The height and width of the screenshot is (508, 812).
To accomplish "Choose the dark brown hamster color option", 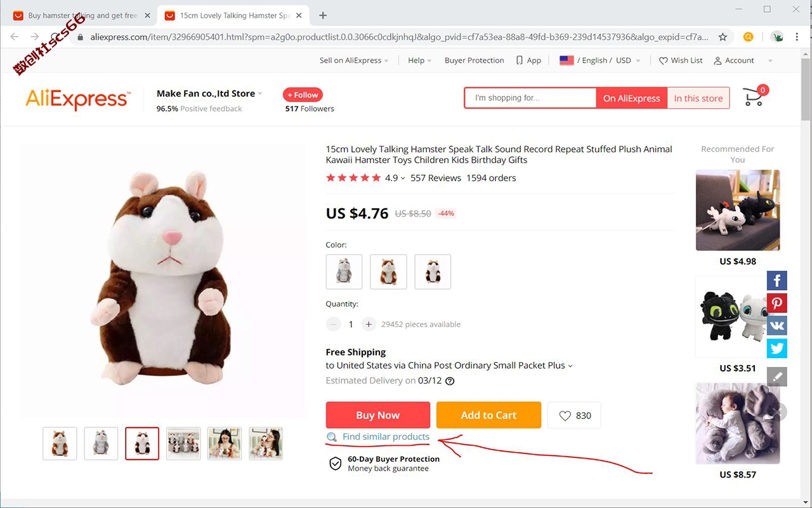I will tap(433, 272).
